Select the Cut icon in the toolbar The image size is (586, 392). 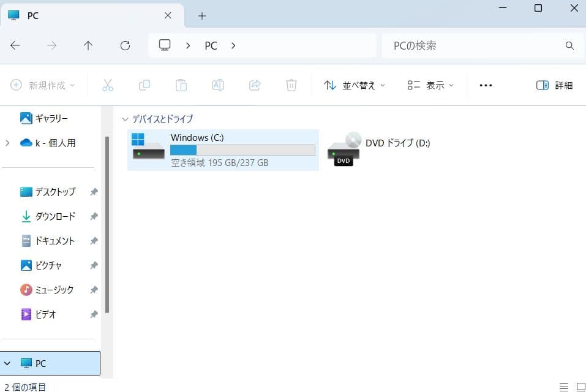pyautogui.click(x=108, y=85)
